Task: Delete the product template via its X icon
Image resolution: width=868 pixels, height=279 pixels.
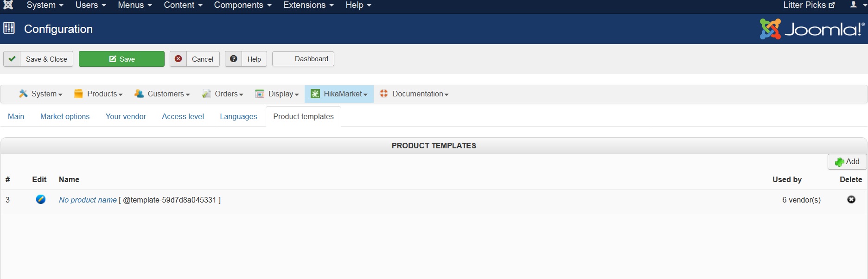Action: pyautogui.click(x=851, y=199)
